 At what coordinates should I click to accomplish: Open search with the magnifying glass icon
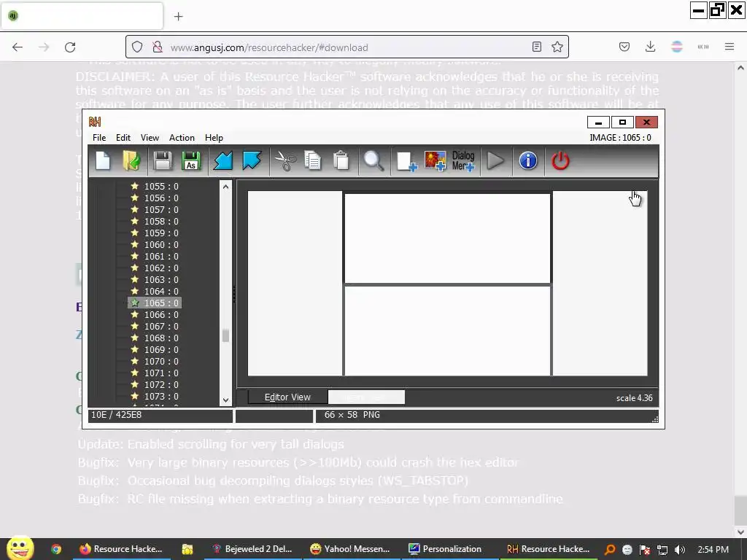pyautogui.click(x=373, y=161)
